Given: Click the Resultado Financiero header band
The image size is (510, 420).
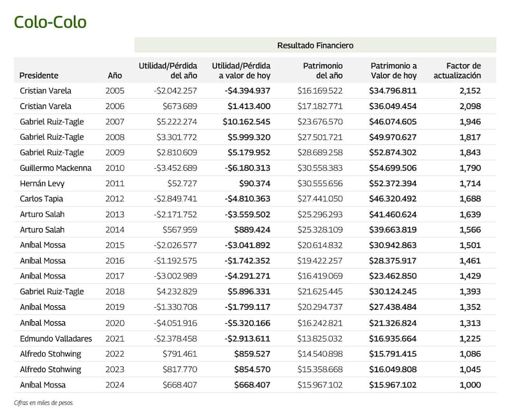Looking at the screenshot, I should point(315,45).
